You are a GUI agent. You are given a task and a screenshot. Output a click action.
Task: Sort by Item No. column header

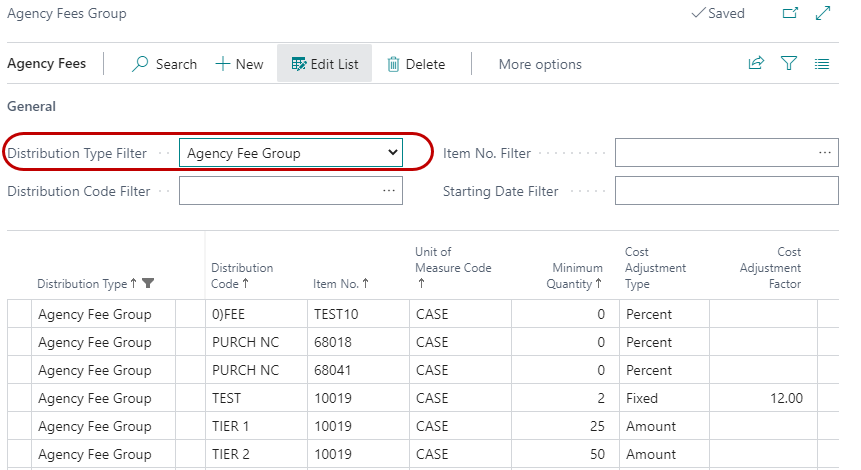336,284
